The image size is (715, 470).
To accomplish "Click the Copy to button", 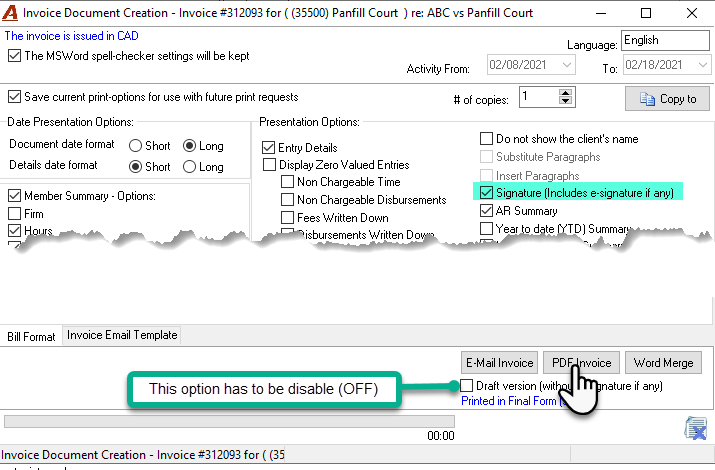I will point(667,98).
